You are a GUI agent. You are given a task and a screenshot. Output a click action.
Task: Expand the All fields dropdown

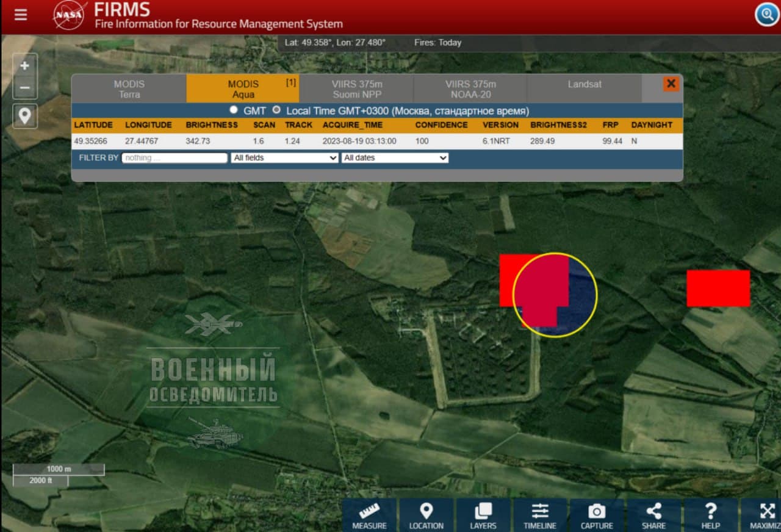pos(284,157)
